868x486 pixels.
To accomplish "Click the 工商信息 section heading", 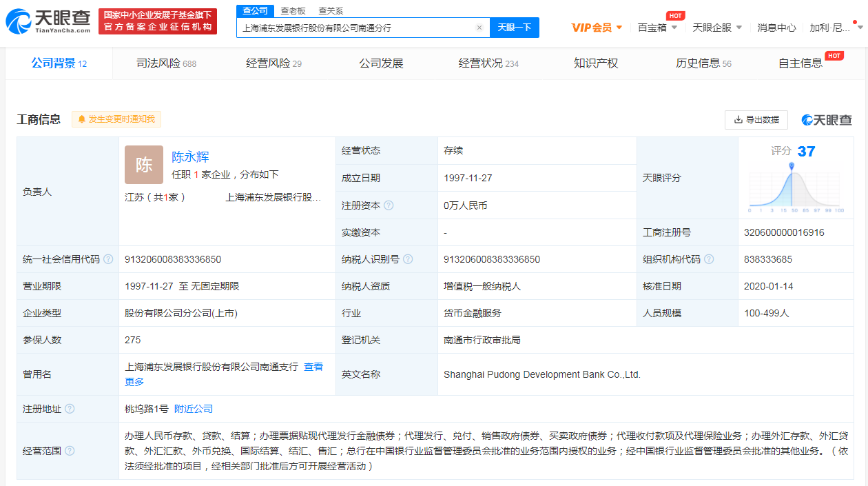I will coord(39,119).
